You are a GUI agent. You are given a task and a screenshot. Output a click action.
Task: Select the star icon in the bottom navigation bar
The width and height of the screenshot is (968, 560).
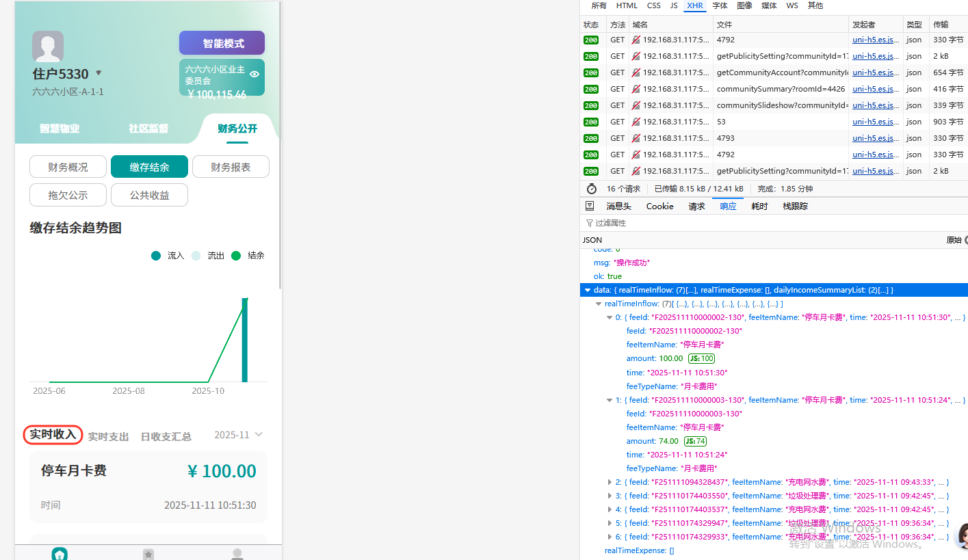click(148, 554)
